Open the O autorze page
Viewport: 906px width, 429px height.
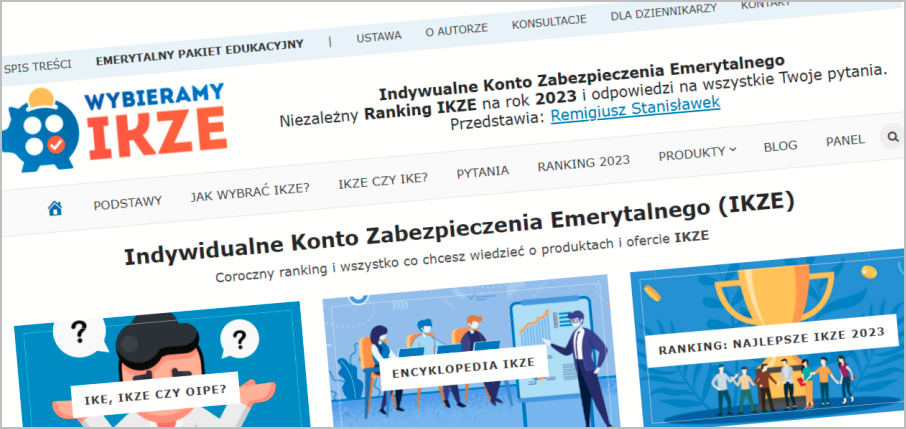coord(456,30)
